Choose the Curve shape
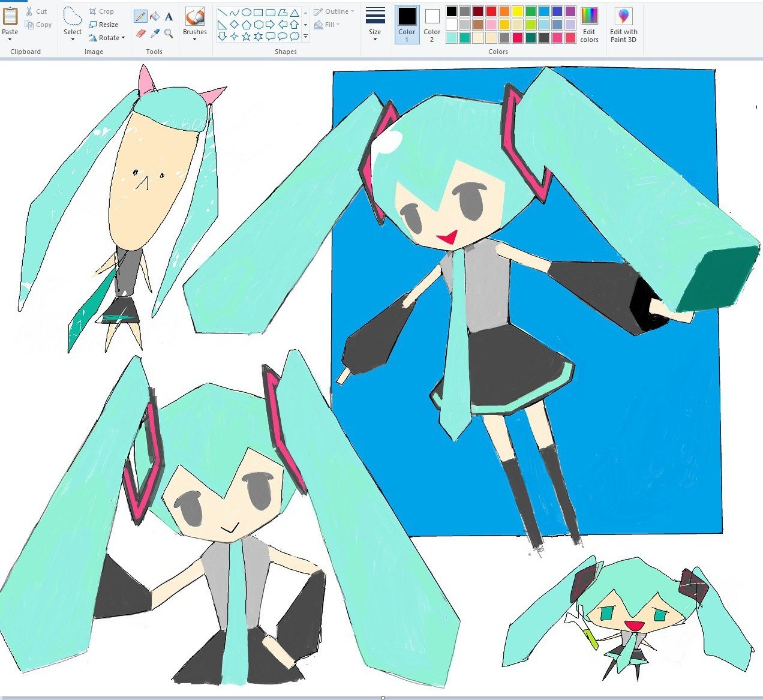The height and width of the screenshot is (700, 763). 234,12
